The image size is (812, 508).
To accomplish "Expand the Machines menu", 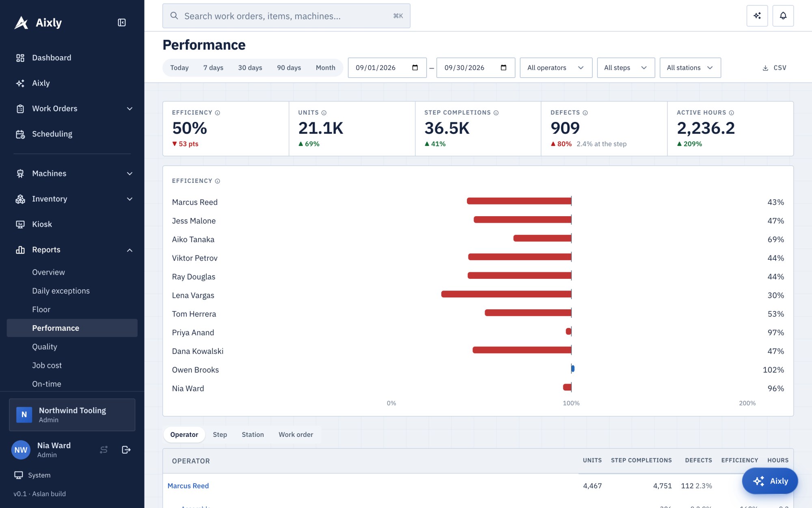I will point(72,174).
